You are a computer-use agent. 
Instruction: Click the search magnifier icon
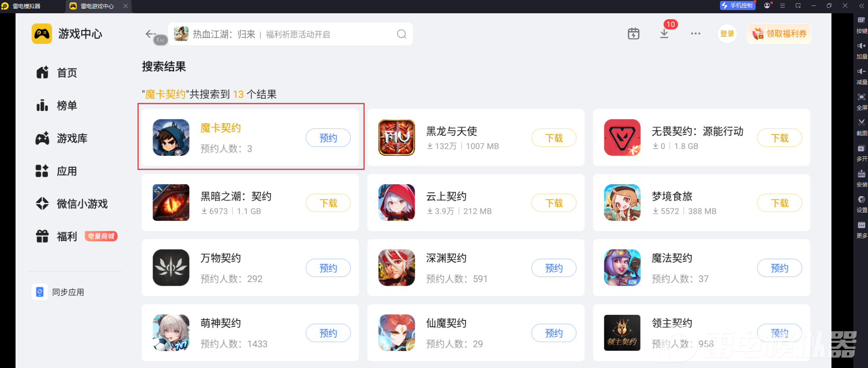click(x=402, y=34)
